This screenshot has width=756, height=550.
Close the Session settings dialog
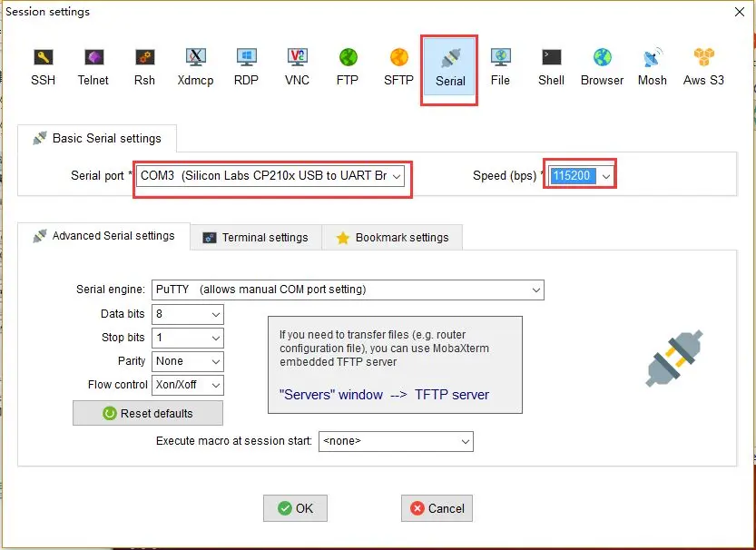[739, 12]
